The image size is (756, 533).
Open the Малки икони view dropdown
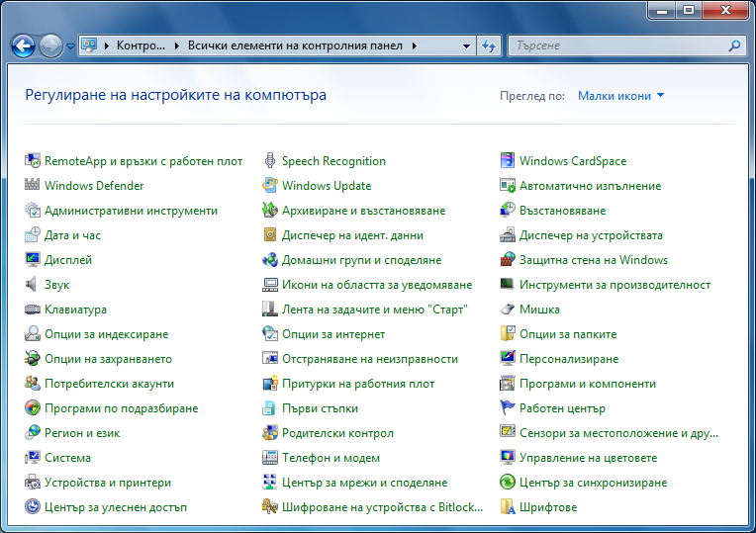click(620, 96)
